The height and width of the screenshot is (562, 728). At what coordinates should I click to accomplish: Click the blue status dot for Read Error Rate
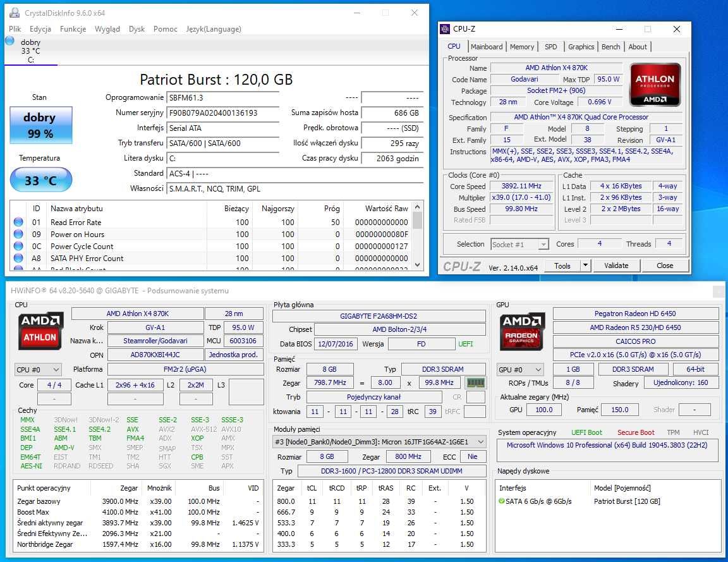(x=18, y=222)
